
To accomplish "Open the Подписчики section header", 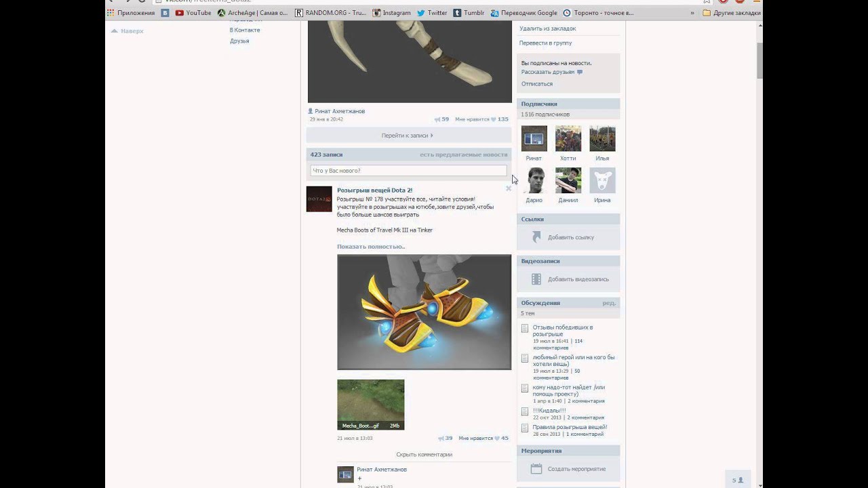I will pos(568,104).
